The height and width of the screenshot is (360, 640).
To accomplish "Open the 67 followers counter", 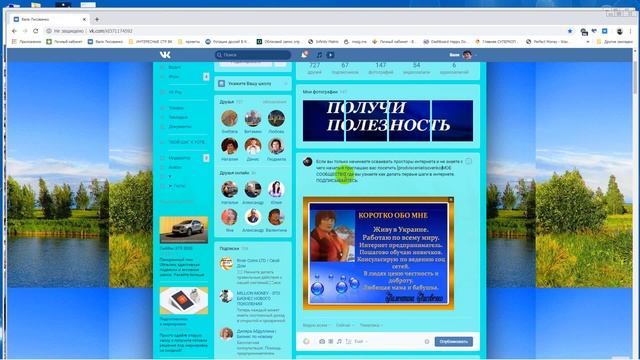I will coord(345,68).
